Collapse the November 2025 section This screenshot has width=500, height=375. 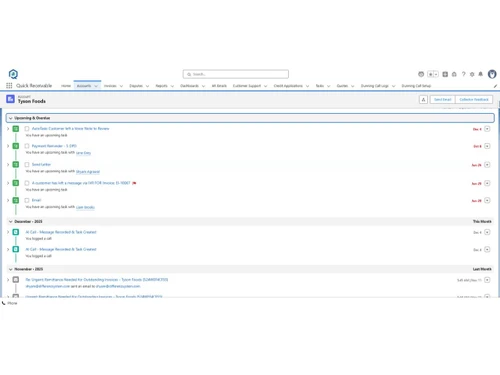click(x=10, y=269)
